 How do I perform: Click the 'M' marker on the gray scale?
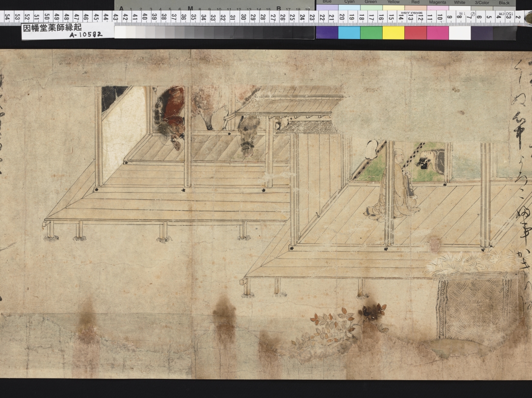pyautogui.click(x=190, y=8)
